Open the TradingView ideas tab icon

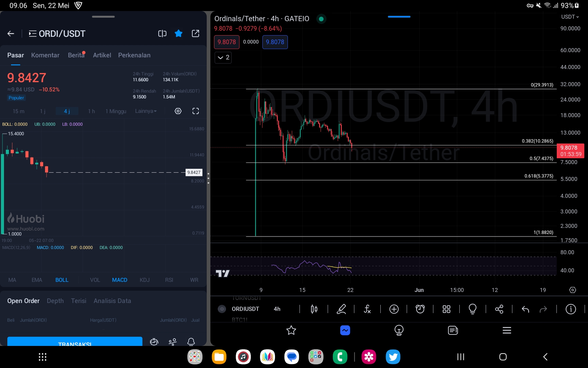tap(399, 330)
